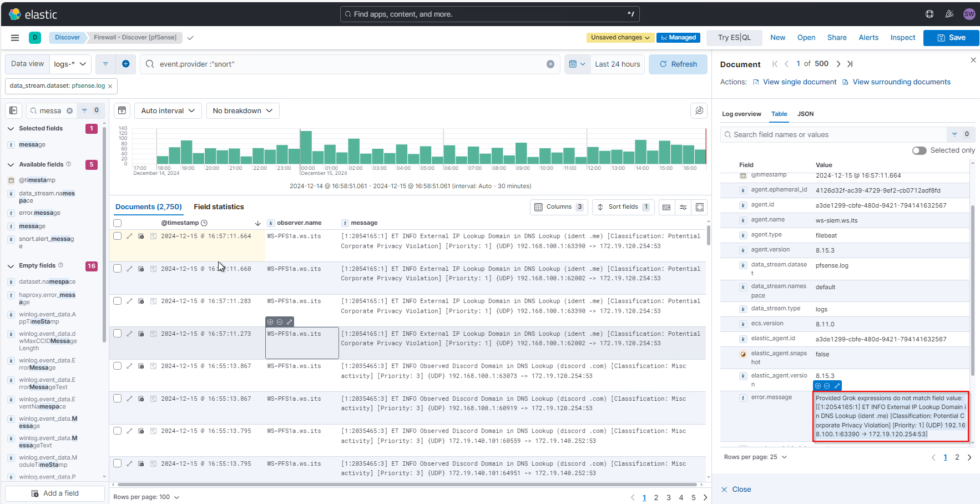Viewport: 980px width, 504px height.
Task: Switch to the Field statistics tab
Action: point(219,207)
